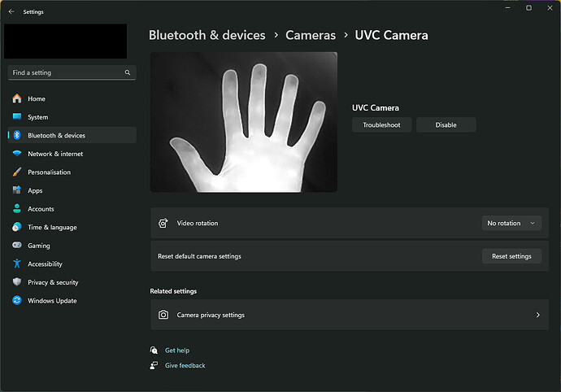The image size is (561, 392).
Task: Click the Windows Update refresh icon
Action: coord(17,300)
